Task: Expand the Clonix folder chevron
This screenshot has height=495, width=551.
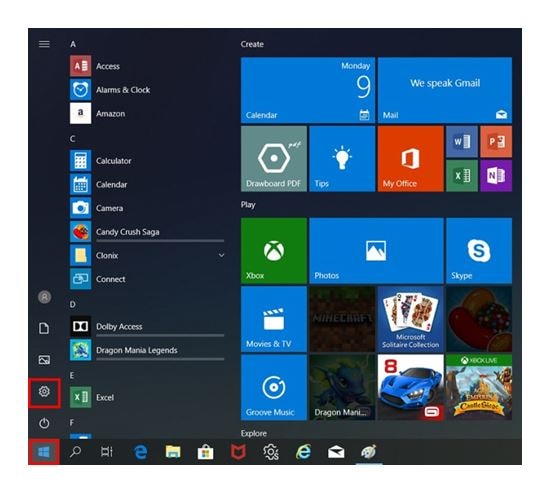Action: coord(221,255)
